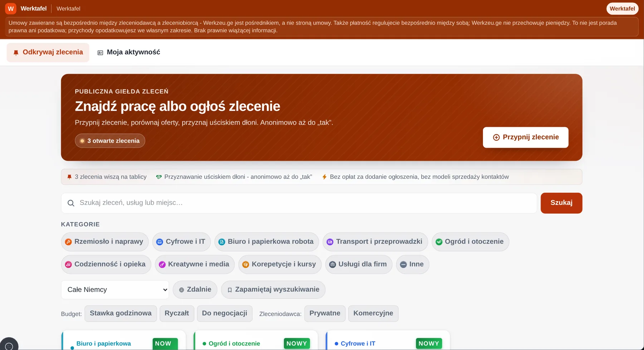Open the Całe Niemcy region dropdown
Screen dimensions: 644x350
click(x=115, y=290)
